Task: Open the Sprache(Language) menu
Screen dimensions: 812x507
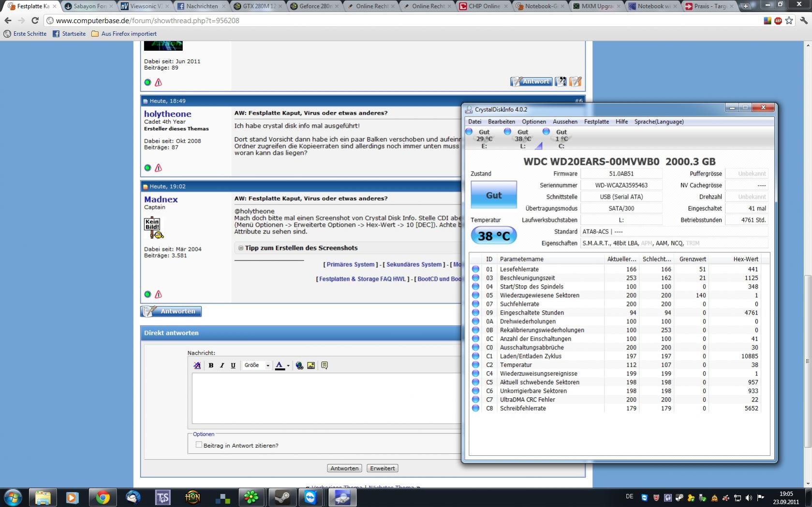Action: click(659, 122)
